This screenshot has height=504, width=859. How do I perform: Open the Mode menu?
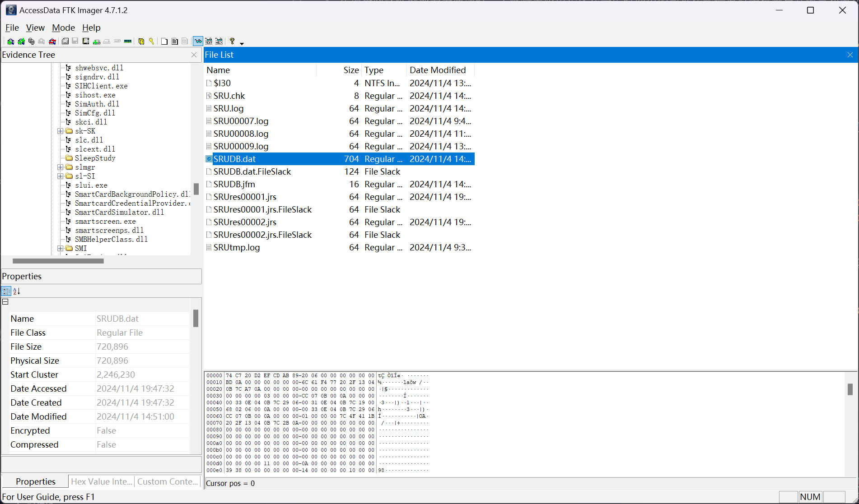(x=63, y=28)
